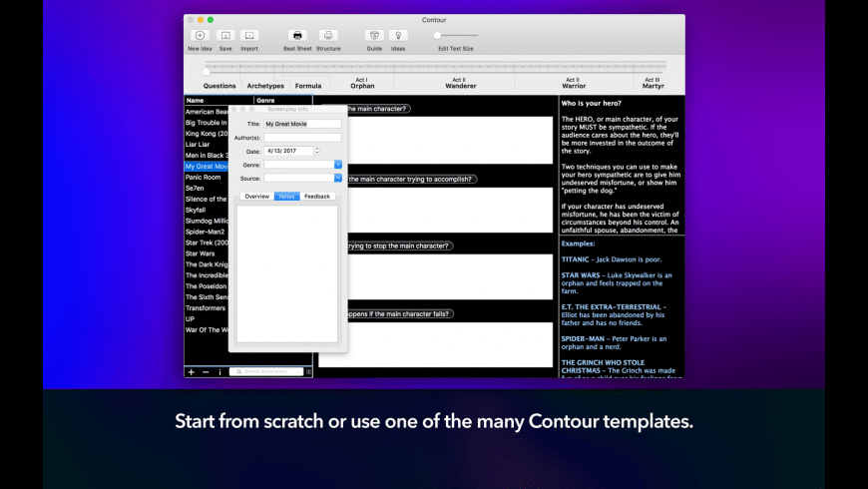This screenshot has width=868, height=489.
Task: Adjust the Edit Text Size slider
Action: 456,36
